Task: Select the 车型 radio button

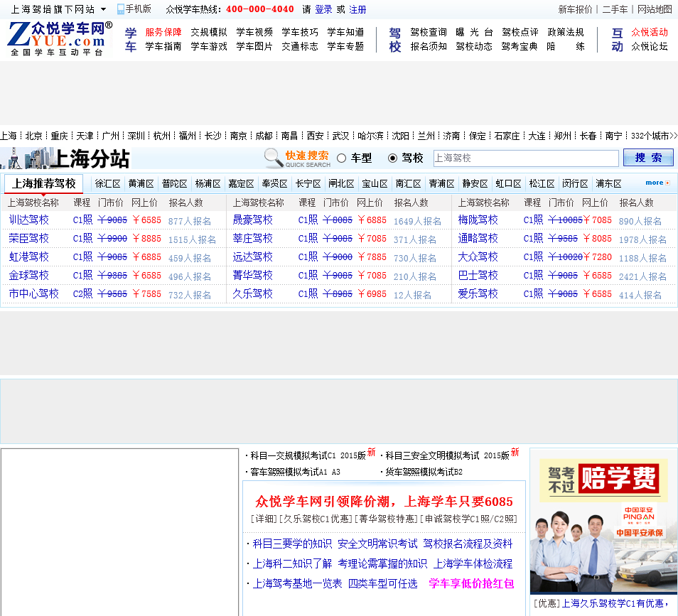Action: [x=342, y=158]
